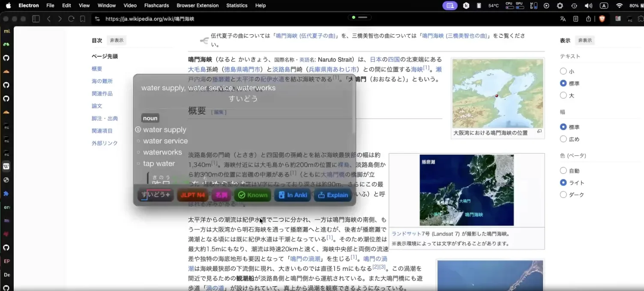Click the CPU usage meter in menu bar
The width and height of the screenshot is (644, 291).
point(509,6)
